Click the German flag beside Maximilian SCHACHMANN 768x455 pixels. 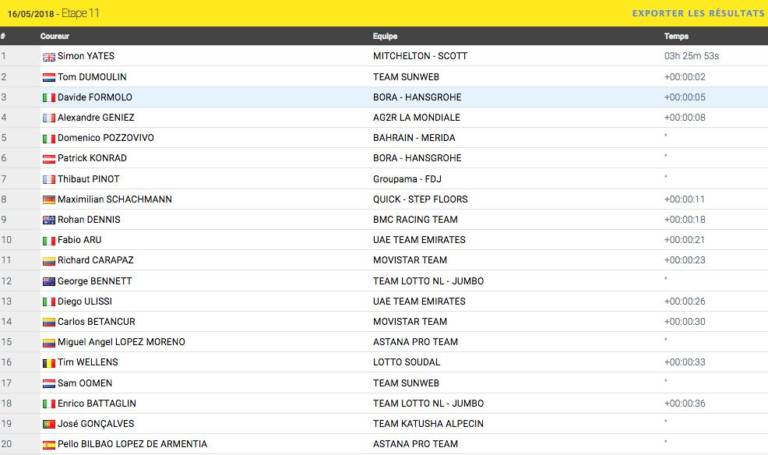(49, 200)
